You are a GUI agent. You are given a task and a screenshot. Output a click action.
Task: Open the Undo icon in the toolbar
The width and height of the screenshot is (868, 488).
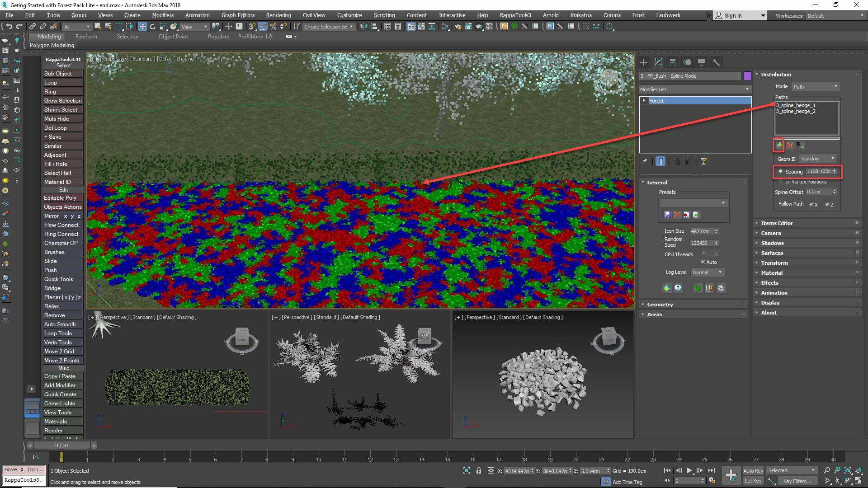pyautogui.click(x=9, y=27)
